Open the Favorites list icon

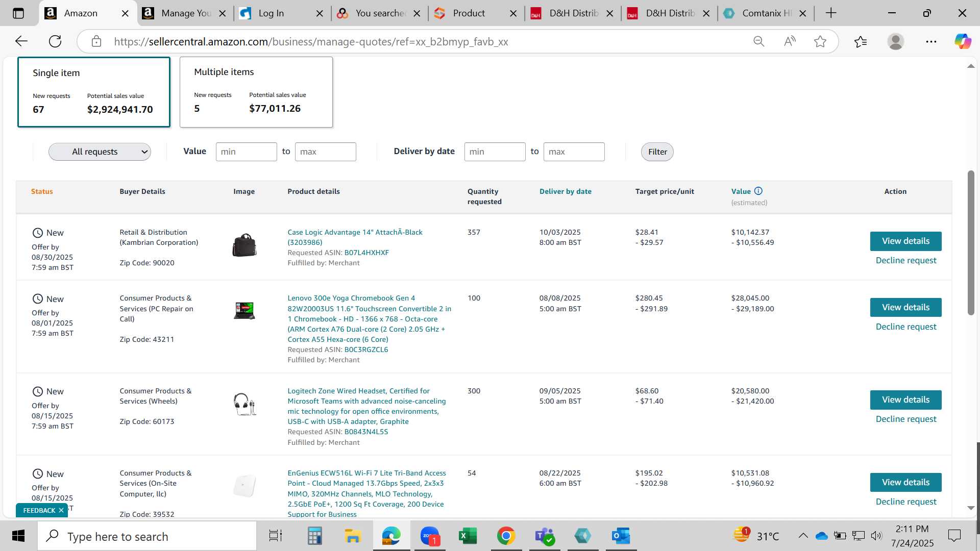point(861,41)
